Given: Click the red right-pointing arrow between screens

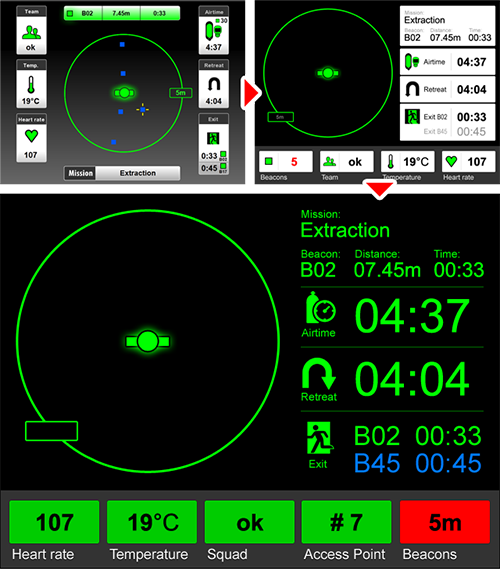Looking at the screenshot, I should pos(251,93).
